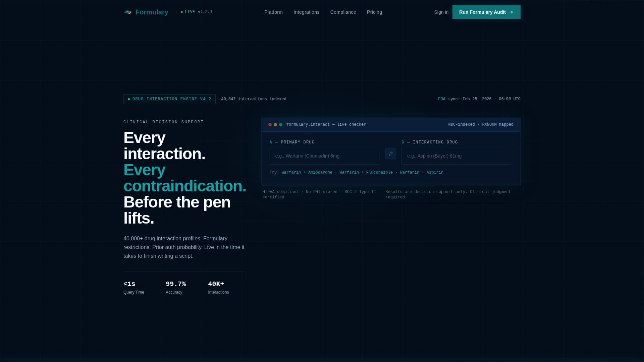Click Run Formulary Audit button

(486, 12)
